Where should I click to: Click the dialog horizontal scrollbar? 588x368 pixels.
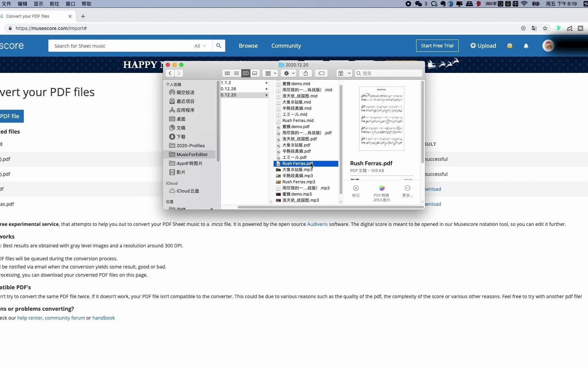(x=330, y=207)
